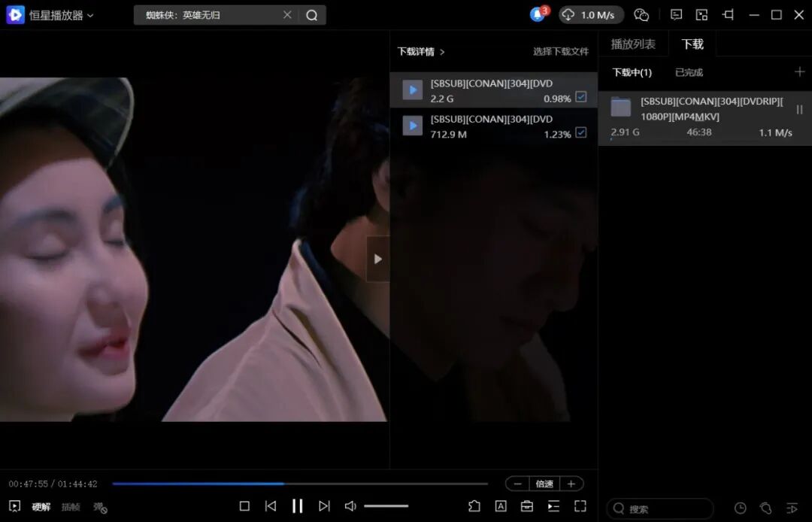Open subtitle settings 'A' icon
This screenshot has width=812, height=522.
coord(501,506)
